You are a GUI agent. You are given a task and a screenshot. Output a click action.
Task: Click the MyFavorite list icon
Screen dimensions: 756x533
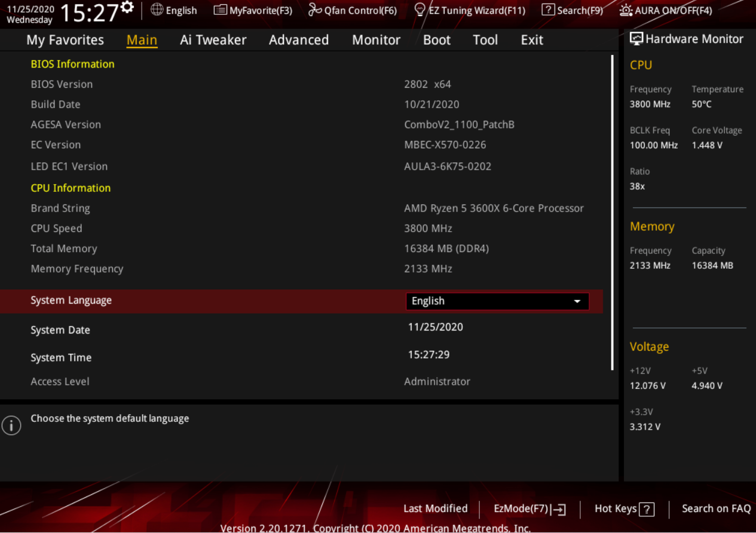coord(221,10)
